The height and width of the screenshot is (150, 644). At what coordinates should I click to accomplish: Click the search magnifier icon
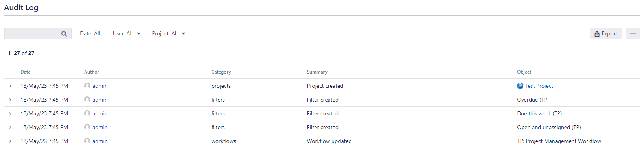[64, 34]
